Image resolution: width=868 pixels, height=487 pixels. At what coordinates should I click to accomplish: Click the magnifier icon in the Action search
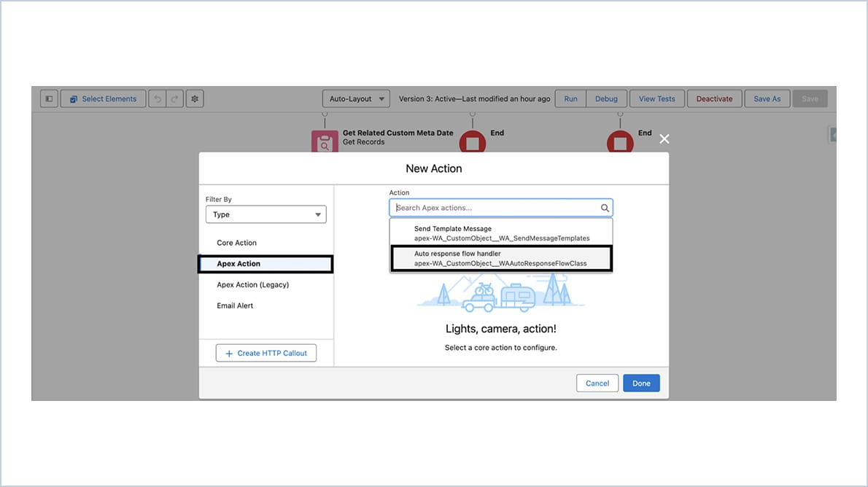pyautogui.click(x=605, y=207)
